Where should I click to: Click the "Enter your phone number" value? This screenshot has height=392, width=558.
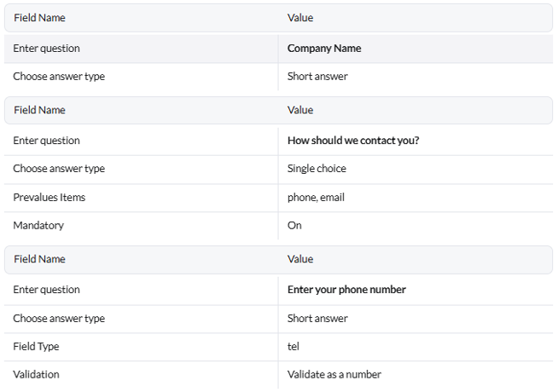346,290
